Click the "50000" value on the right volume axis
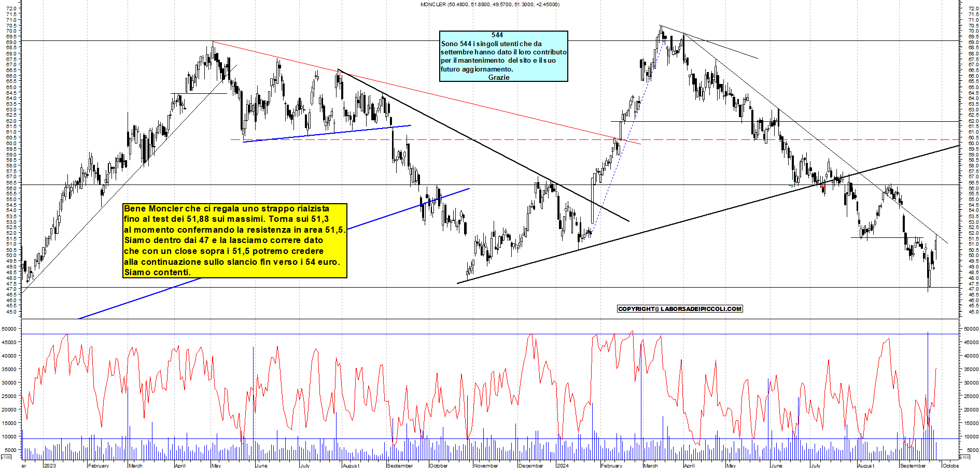980x468 pixels. (x=971, y=329)
